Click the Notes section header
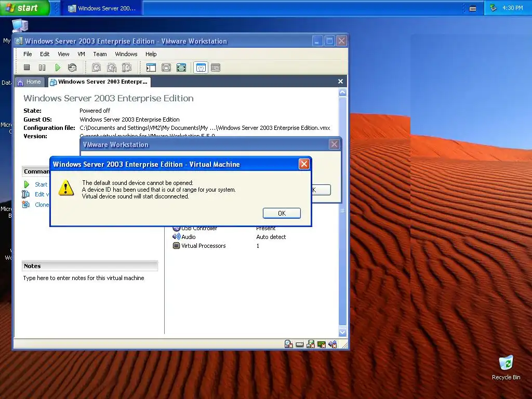The image size is (532, 399). point(89,266)
